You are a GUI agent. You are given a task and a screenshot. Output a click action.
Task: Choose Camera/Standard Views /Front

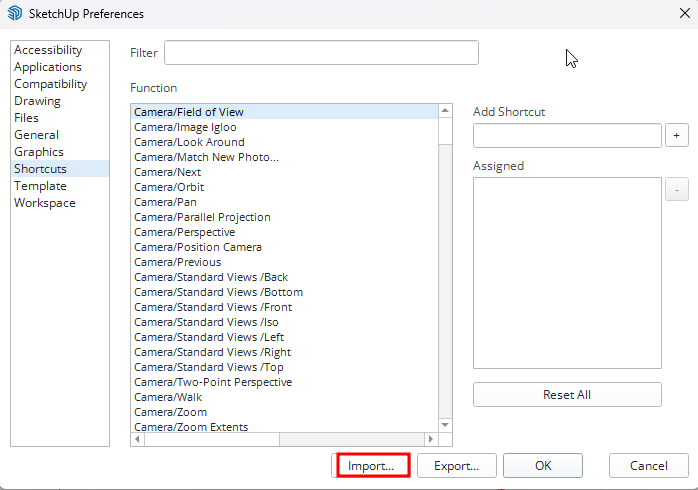pyautogui.click(x=285, y=307)
